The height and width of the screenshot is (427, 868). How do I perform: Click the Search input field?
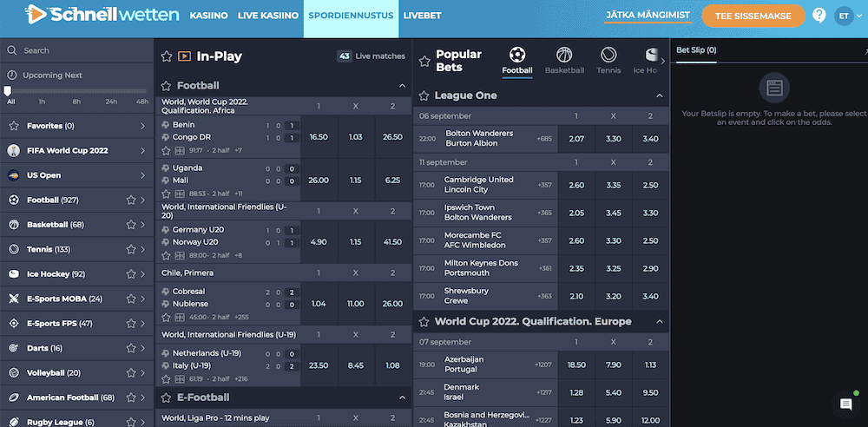point(77,50)
